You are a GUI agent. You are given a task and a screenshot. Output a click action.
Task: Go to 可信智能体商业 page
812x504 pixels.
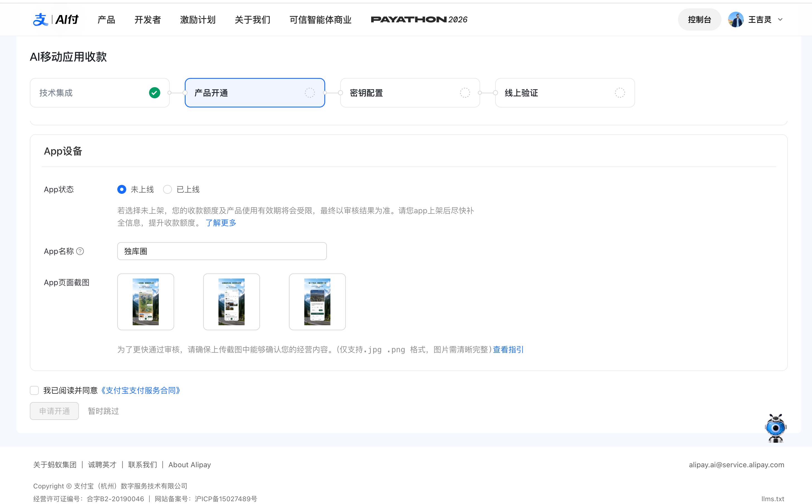coord(320,20)
